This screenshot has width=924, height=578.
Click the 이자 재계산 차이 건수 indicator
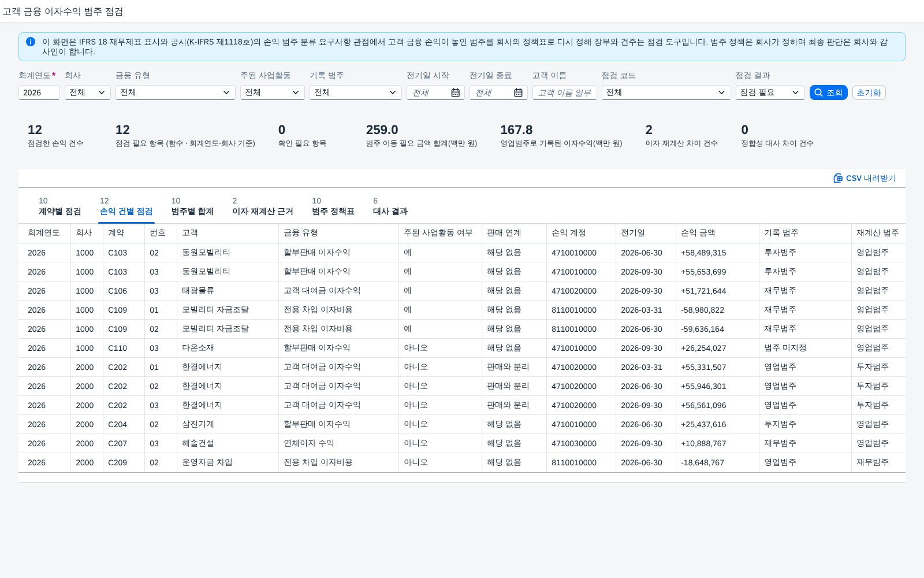(681, 136)
